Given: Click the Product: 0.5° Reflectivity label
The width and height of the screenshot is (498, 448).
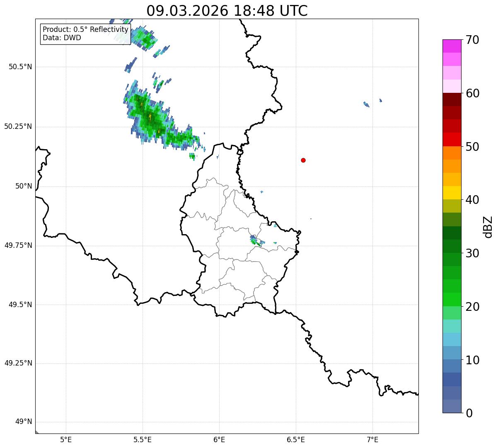Looking at the screenshot, I should click(85, 30).
